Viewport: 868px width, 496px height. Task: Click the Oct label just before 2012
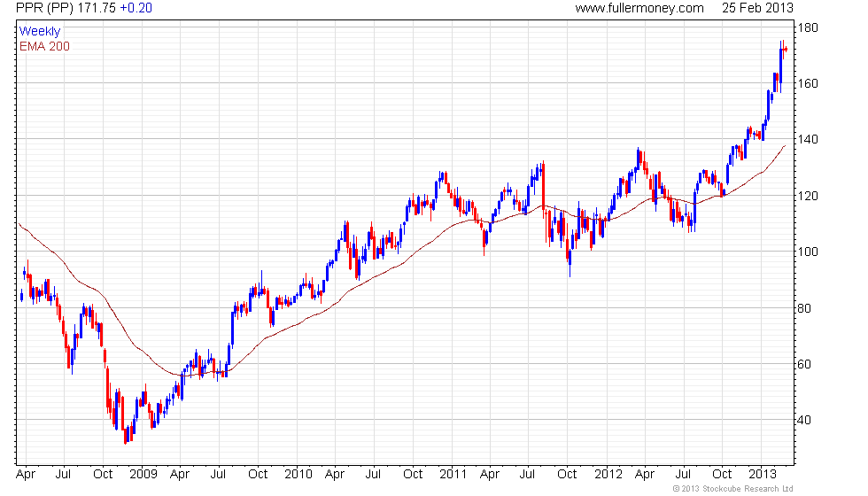[x=567, y=475]
